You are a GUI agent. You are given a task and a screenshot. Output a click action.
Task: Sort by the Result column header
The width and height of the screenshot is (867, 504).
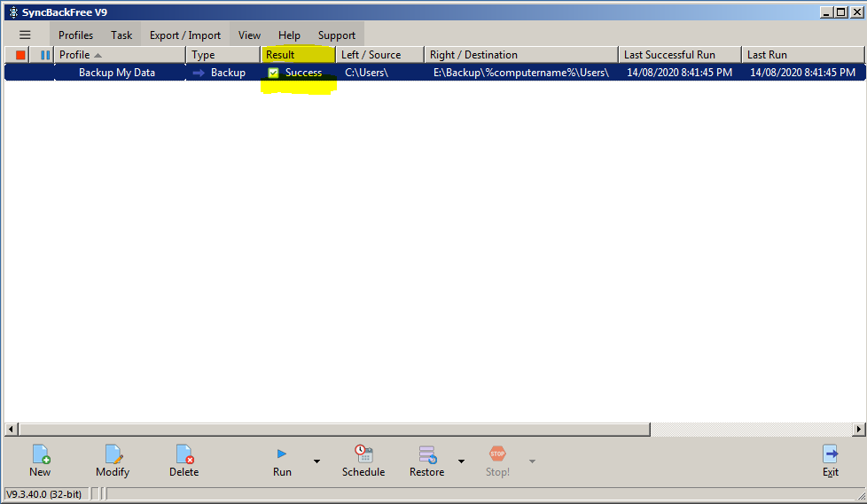[298, 55]
